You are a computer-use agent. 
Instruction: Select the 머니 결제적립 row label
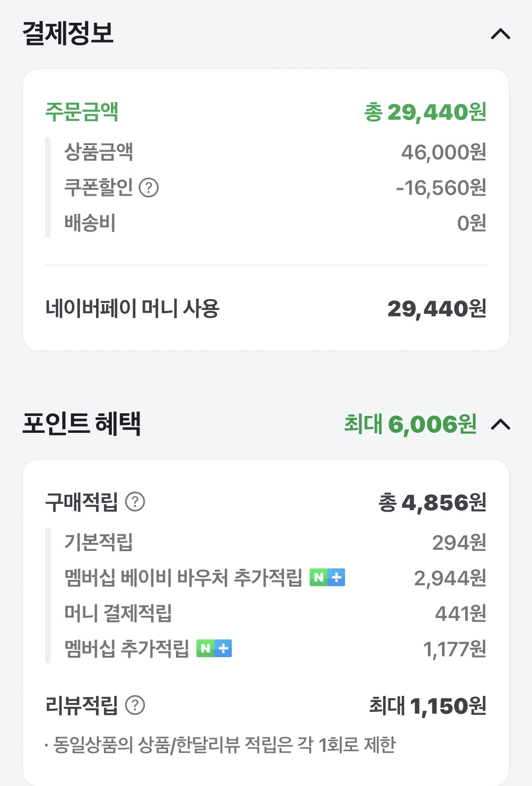click(x=118, y=613)
